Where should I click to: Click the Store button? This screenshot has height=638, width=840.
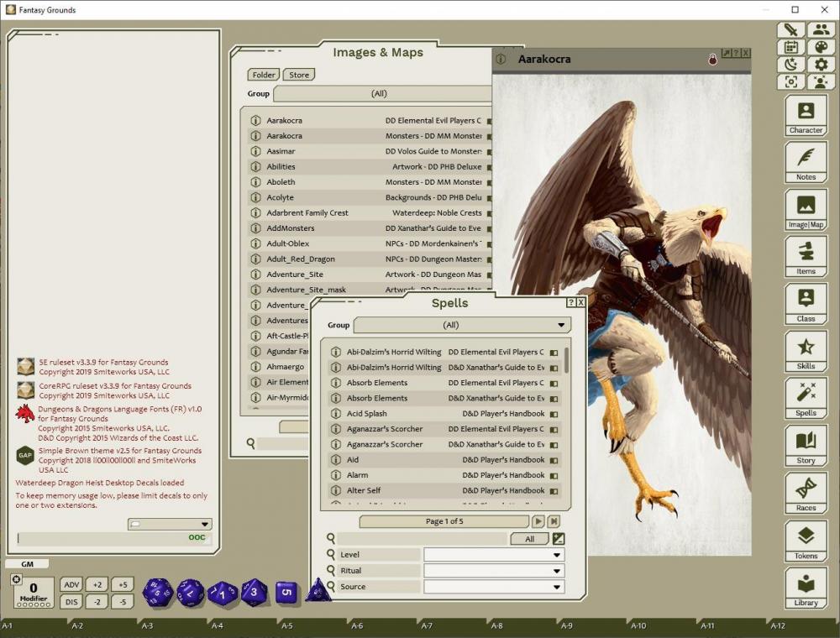(x=299, y=75)
